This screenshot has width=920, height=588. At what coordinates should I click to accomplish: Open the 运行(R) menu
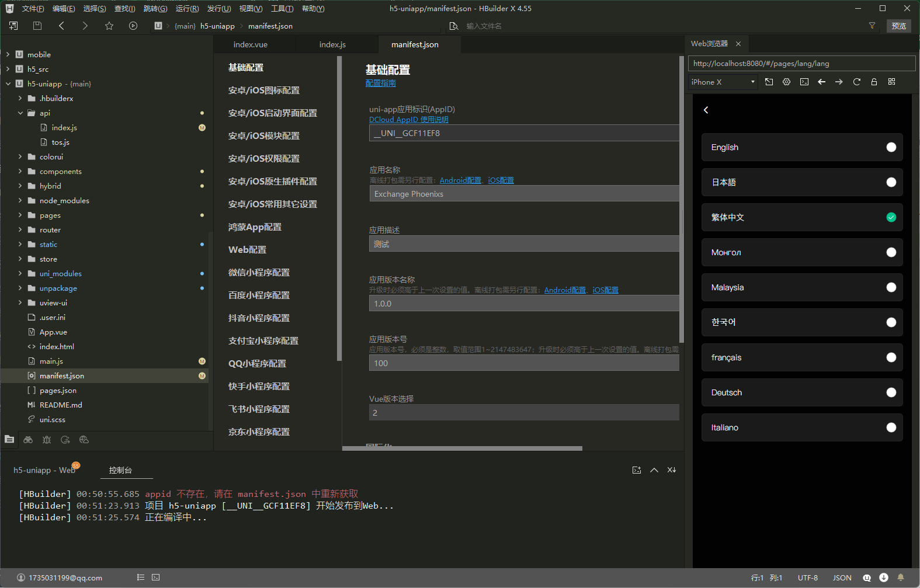click(x=187, y=8)
